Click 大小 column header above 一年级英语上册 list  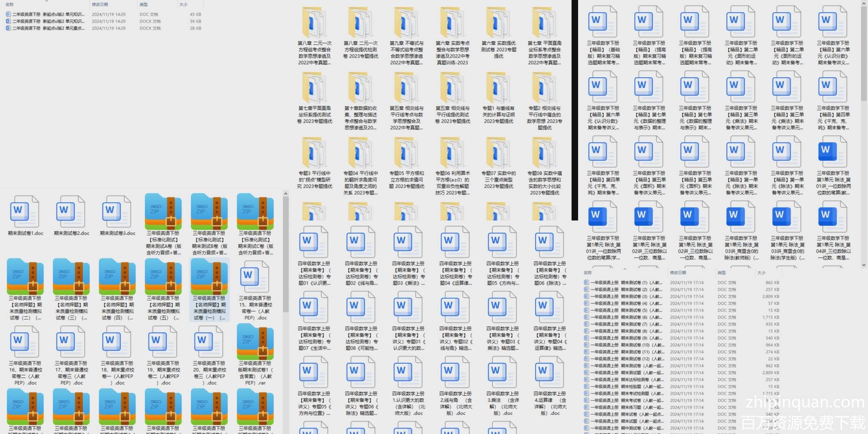pos(761,273)
